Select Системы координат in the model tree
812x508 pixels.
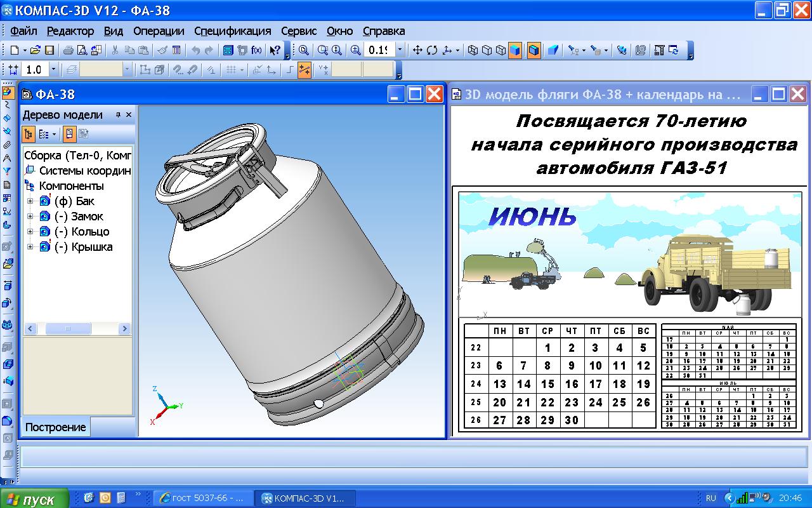pyautogui.click(x=85, y=171)
